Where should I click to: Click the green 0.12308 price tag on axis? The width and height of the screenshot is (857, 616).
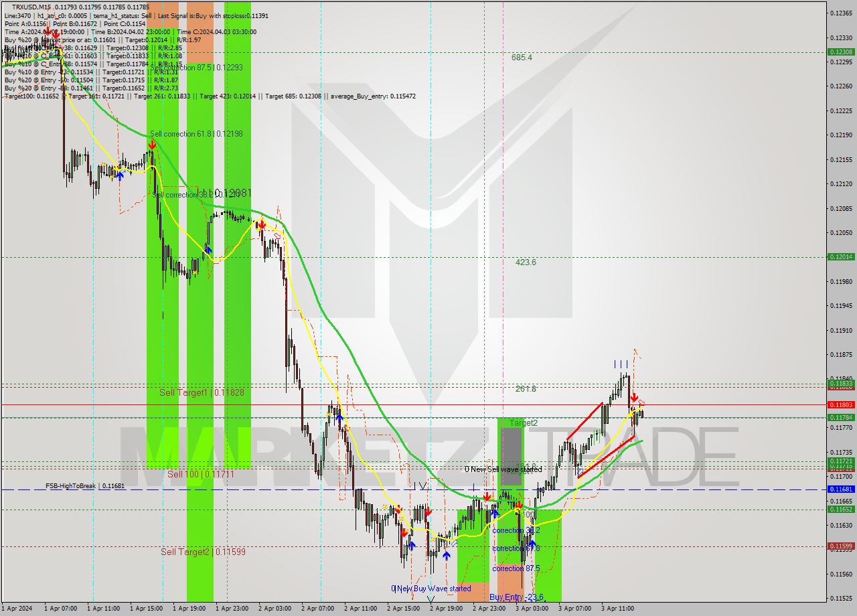point(841,52)
